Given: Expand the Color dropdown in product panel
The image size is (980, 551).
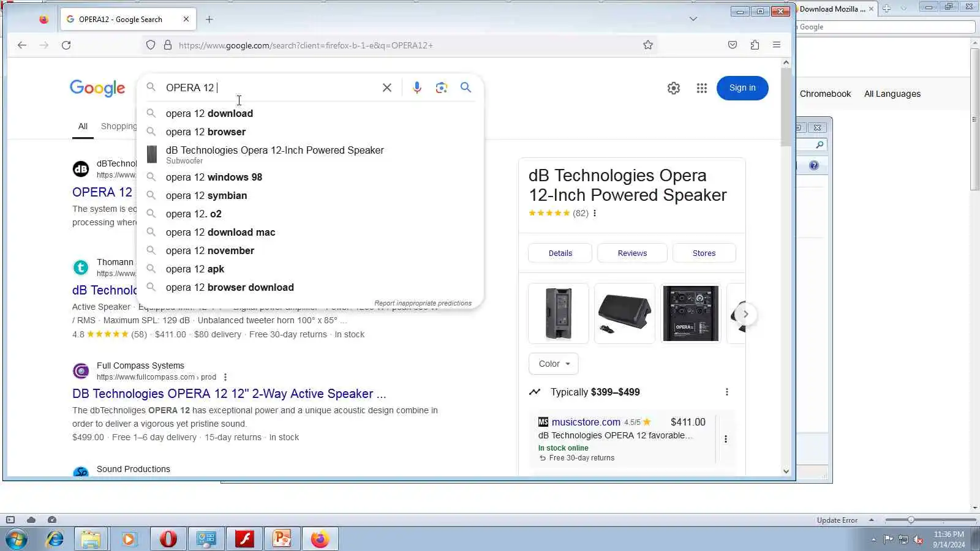Looking at the screenshot, I should click(x=554, y=364).
